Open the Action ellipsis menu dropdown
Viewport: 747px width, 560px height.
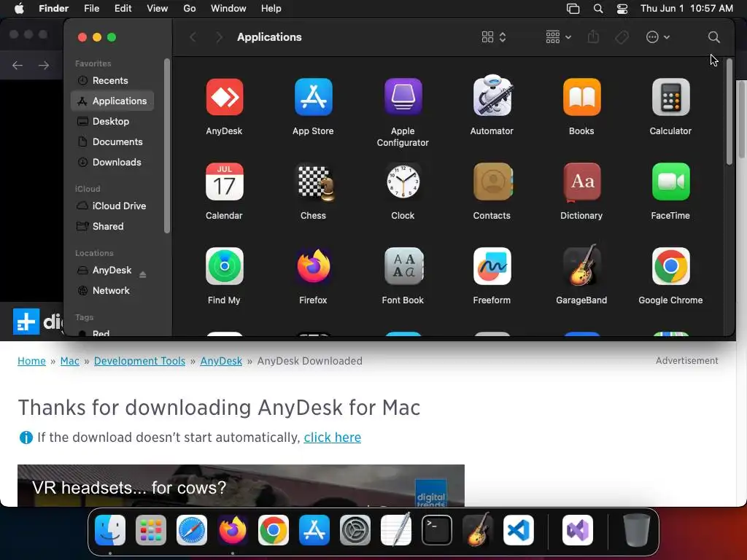pyautogui.click(x=658, y=37)
